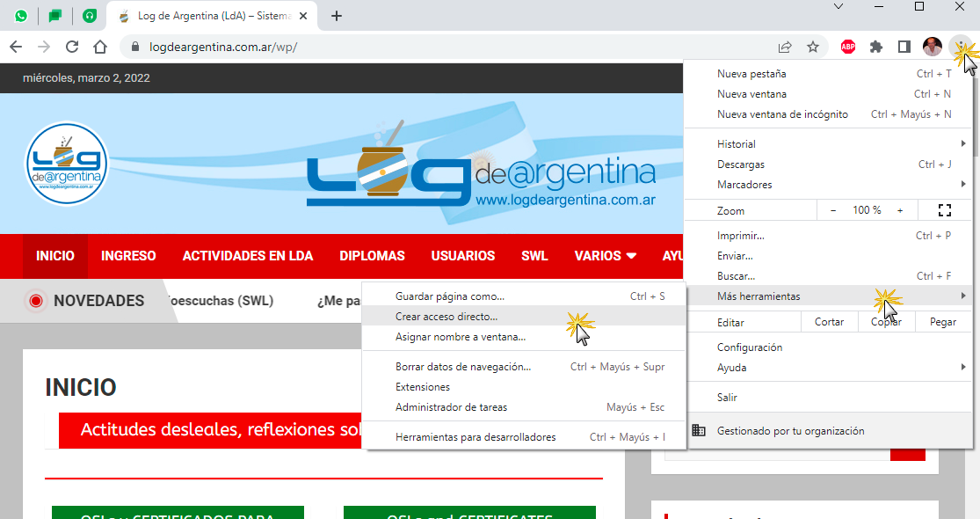
Task: Open the user profile avatar
Action: [x=932, y=47]
